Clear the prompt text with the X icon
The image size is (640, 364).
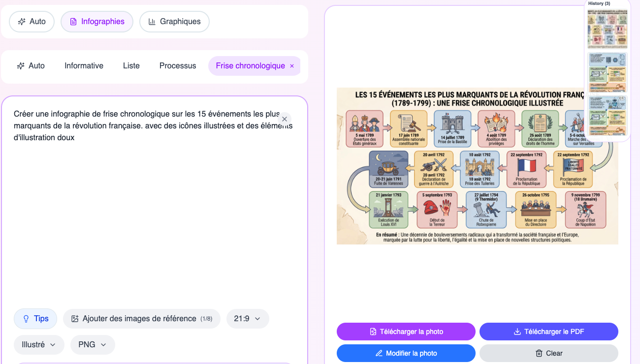pos(284,119)
